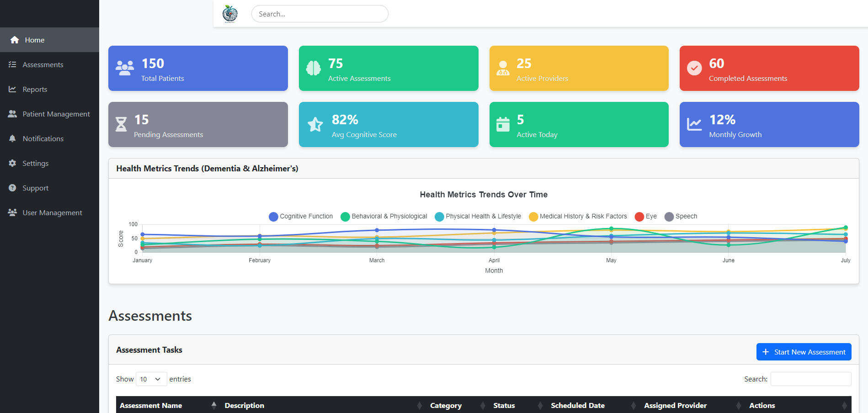Start New Assessment button
This screenshot has width=868, height=413.
804,352
